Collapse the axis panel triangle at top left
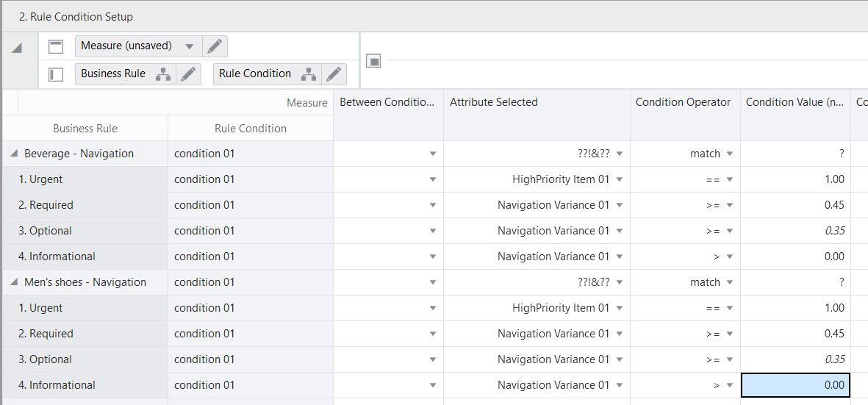 [x=17, y=49]
